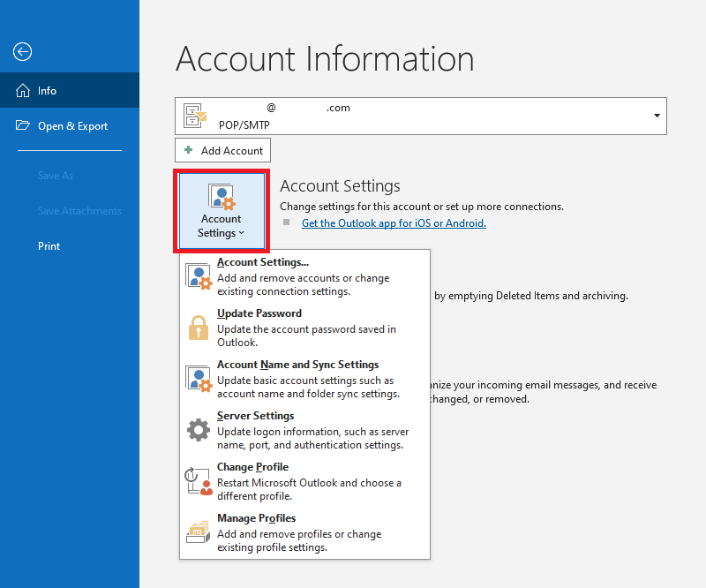
Task: Click the padlock icon for Update Password
Action: click(198, 328)
